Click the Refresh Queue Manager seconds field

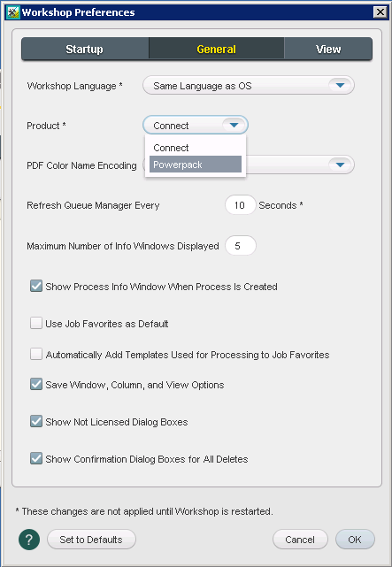pos(241,205)
